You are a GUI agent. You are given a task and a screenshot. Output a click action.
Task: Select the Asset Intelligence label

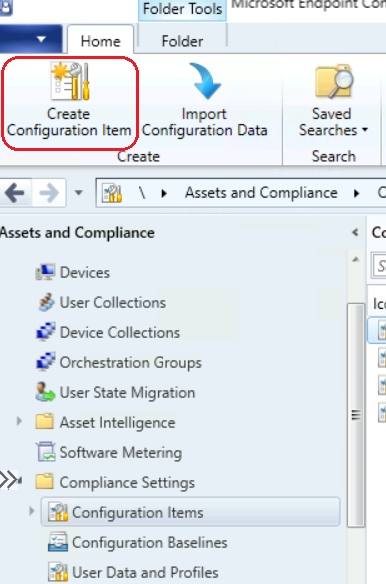pos(117,422)
